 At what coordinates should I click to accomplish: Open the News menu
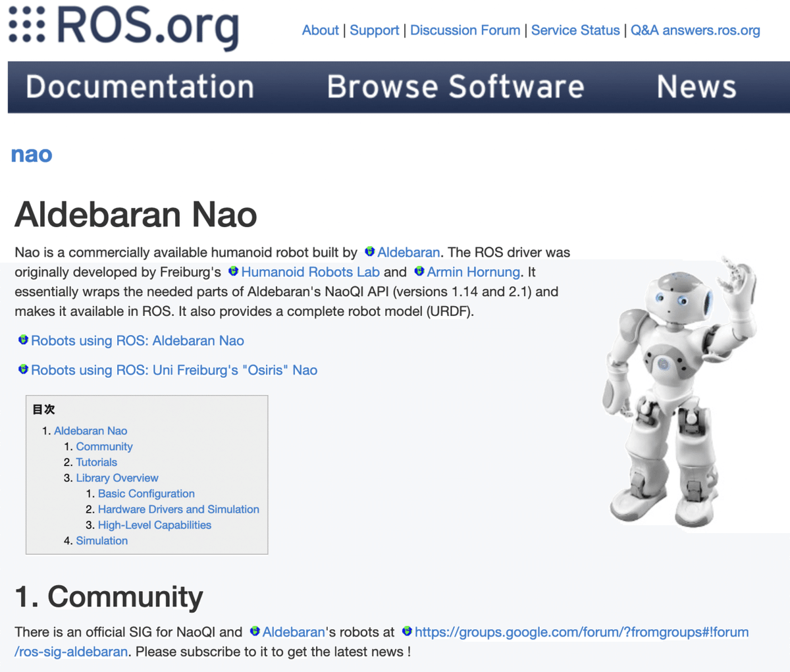[697, 87]
